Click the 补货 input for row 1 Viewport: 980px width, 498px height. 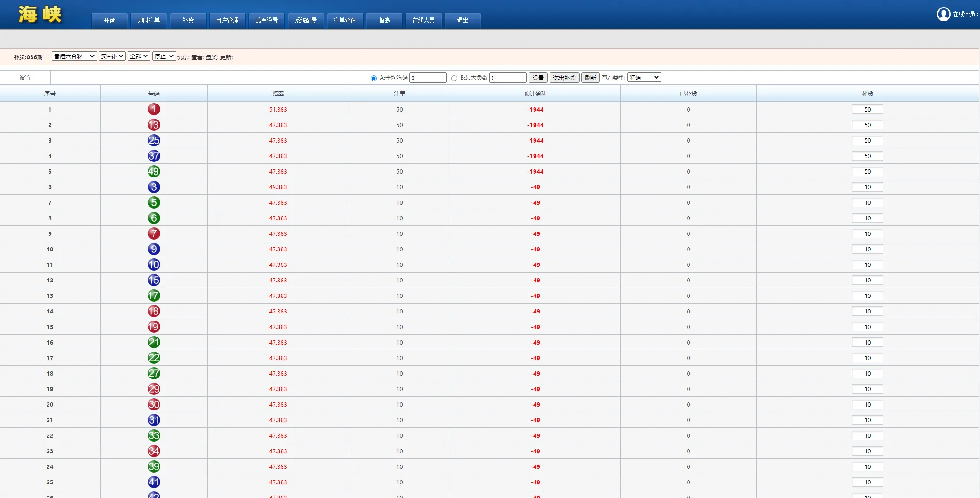(x=867, y=109)
